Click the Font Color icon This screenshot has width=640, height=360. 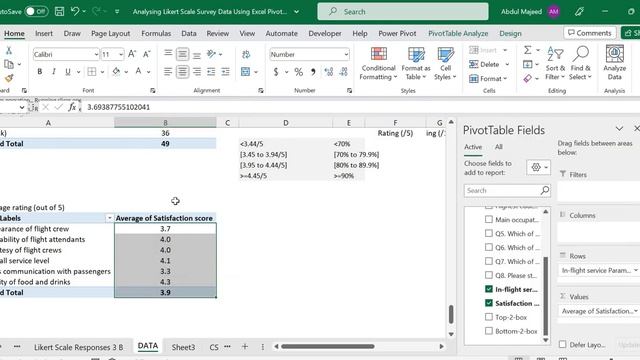click(x=138, y=72)
